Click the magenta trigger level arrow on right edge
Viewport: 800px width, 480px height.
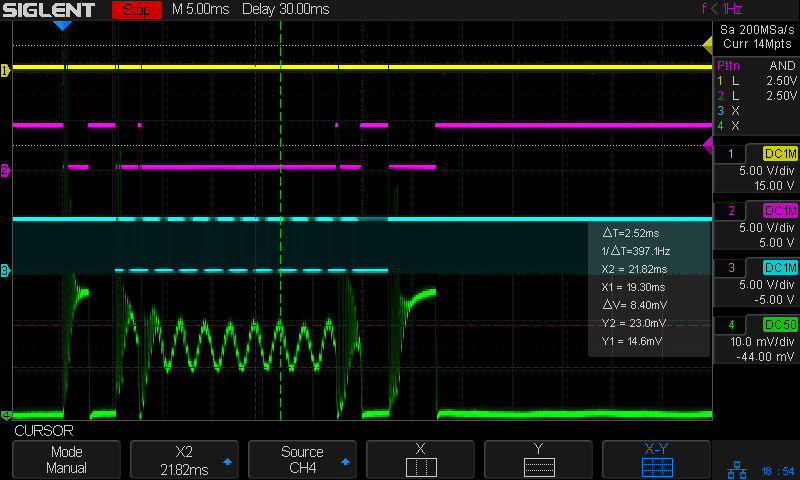click(x=707, y=145)
